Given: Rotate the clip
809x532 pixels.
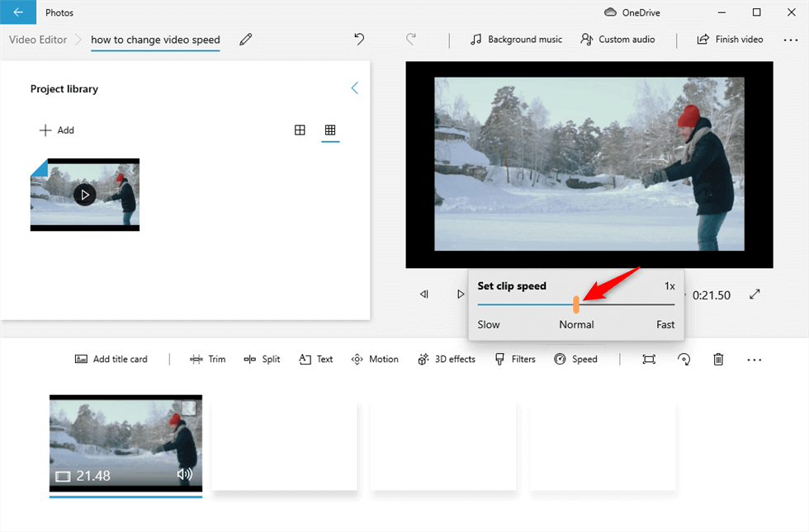Looking at the screenshot, I should tap(684, 360).
